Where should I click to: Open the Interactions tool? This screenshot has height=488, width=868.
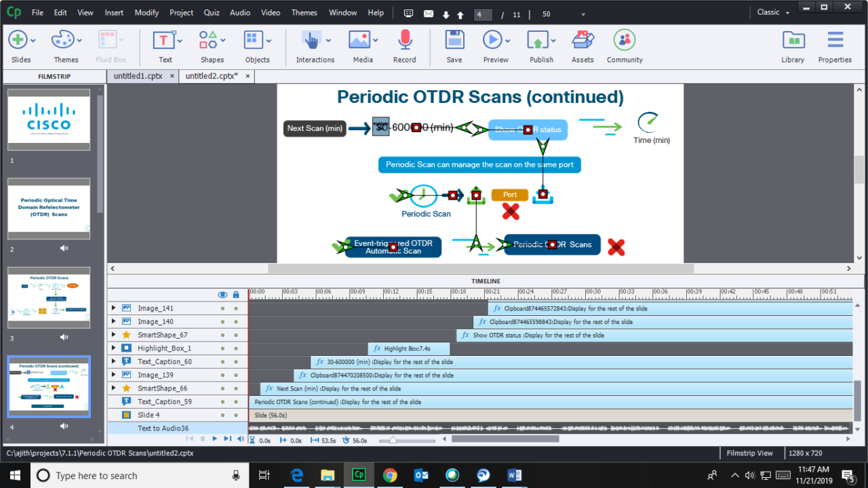coord(313,41)
